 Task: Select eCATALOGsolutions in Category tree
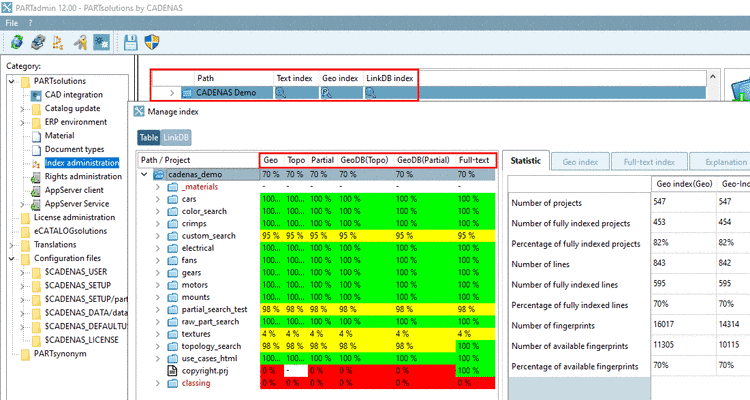pos(70,231)
